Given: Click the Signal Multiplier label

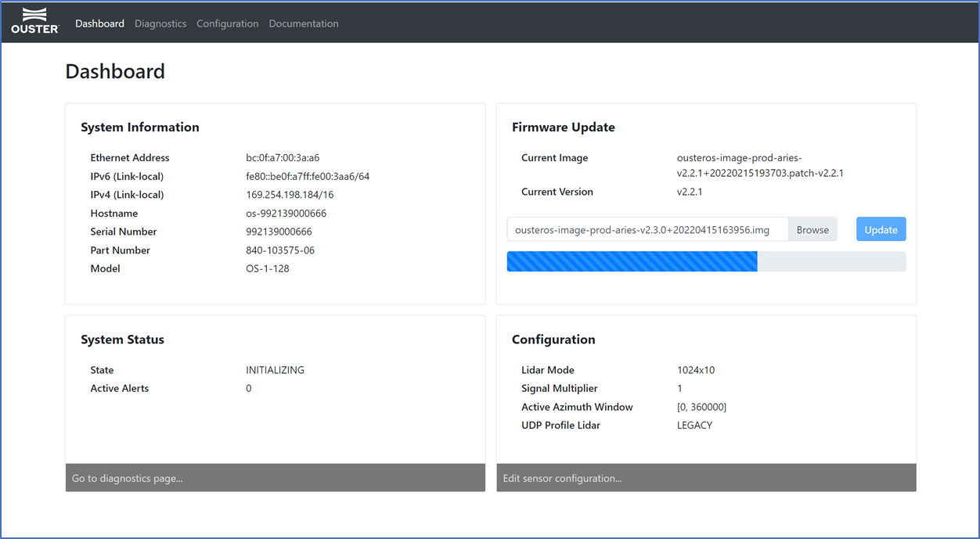Looking at the screenshot, I should tap(560, 388).
